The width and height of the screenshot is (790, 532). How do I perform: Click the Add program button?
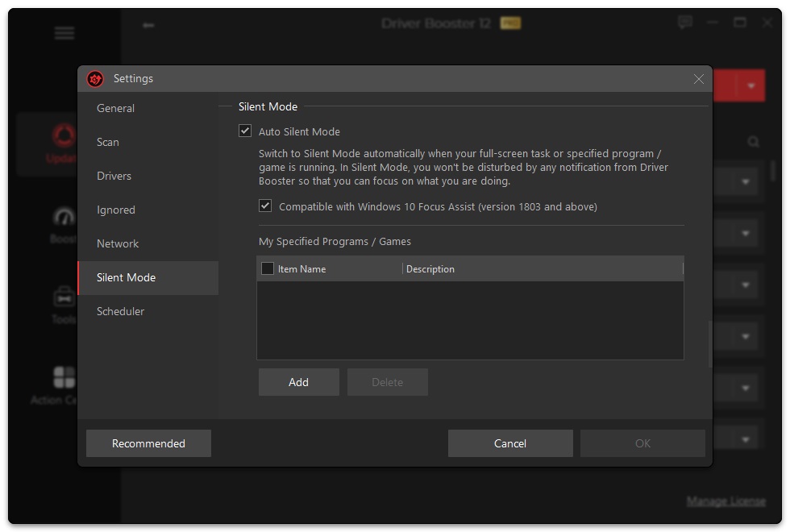(299, 382)
